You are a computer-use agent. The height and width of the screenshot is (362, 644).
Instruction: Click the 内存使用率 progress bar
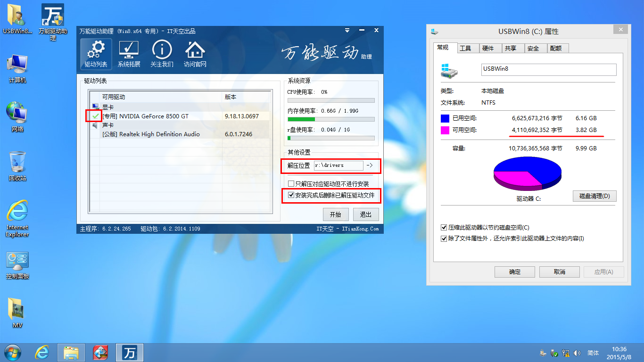[x=331, y=119]
